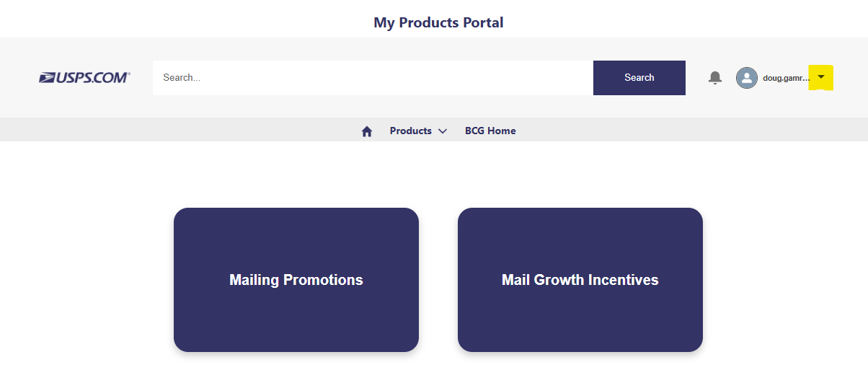Click the notification bell icon

714,77
